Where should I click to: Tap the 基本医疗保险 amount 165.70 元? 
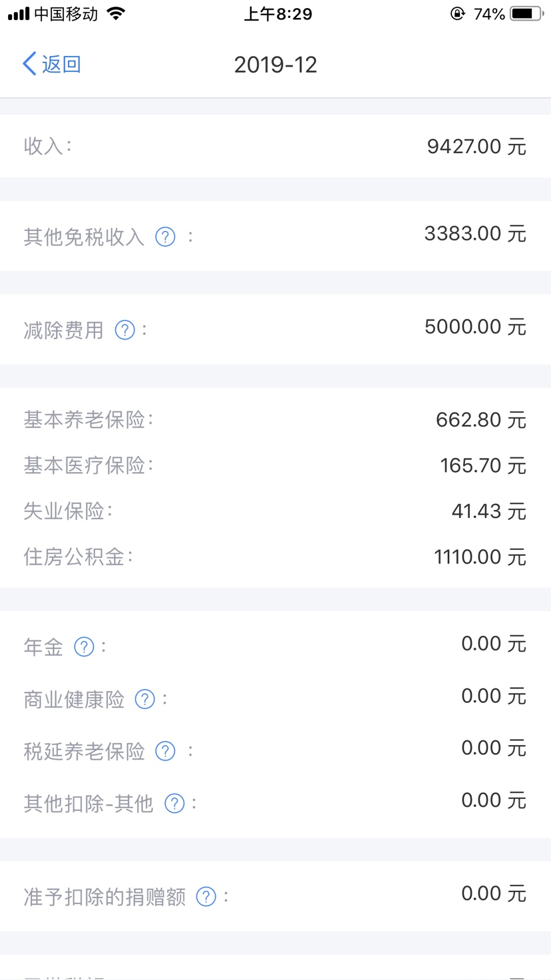[x=483, y=465]
